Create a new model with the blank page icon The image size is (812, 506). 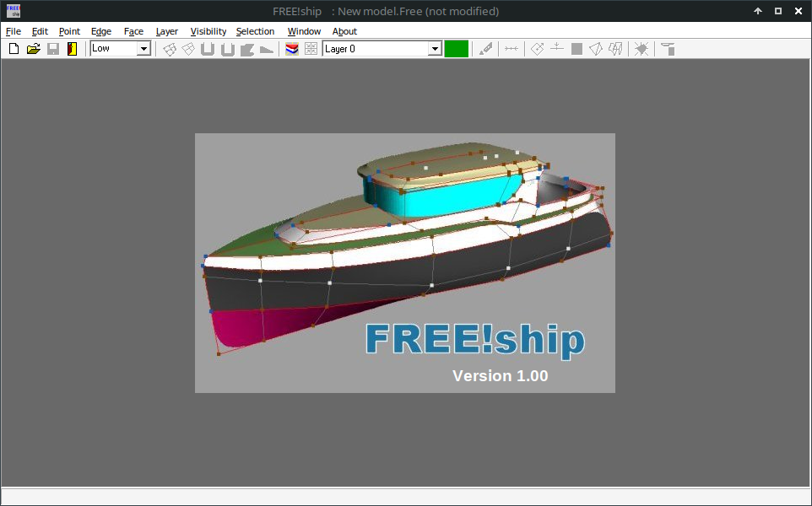(x=14, y=49)
